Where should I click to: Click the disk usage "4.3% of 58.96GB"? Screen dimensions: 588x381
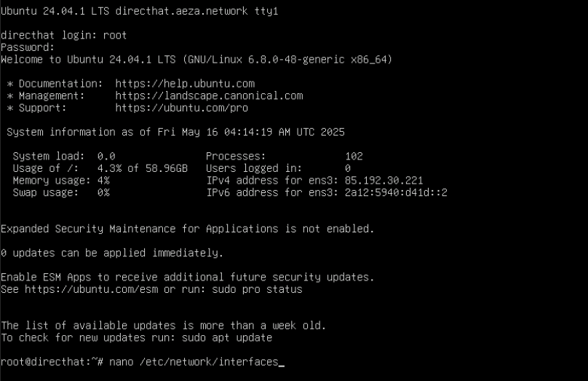(143, 168)
